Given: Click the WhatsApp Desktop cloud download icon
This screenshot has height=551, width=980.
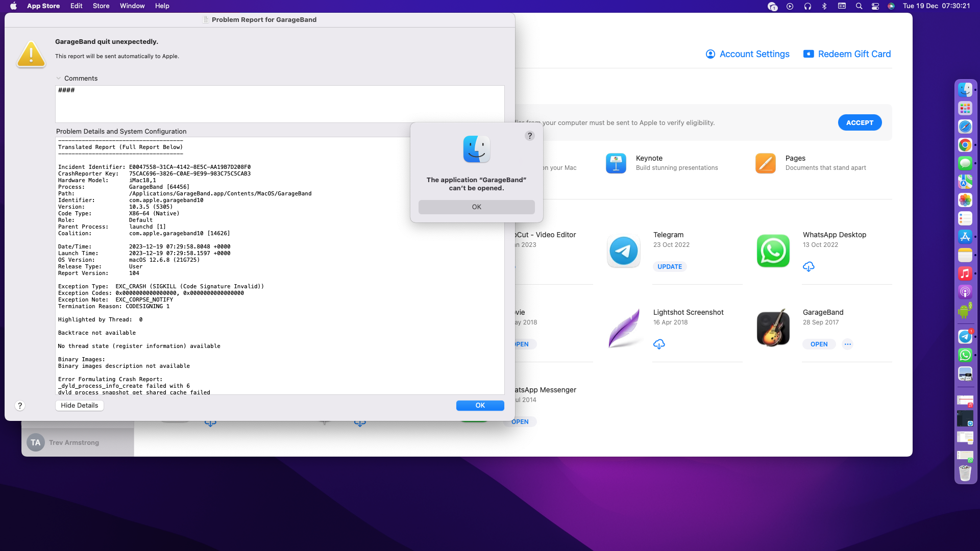Looking at the screenshot, I should click(x=808, y=267).
